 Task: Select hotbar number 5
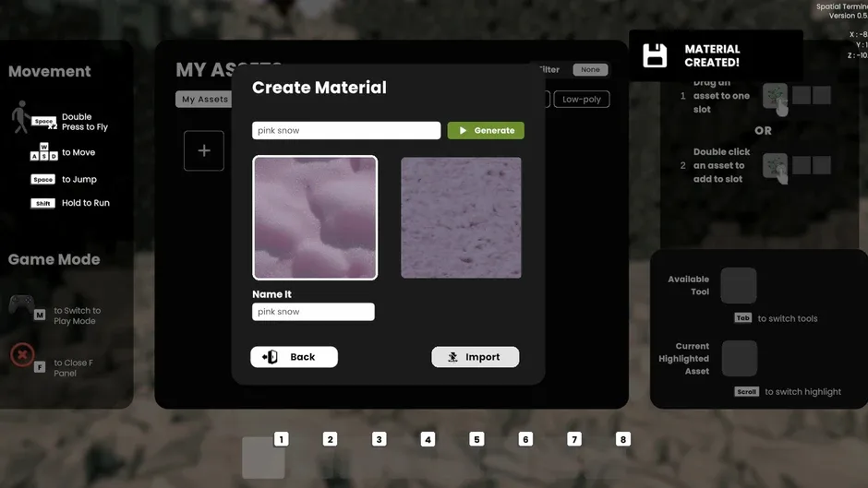tap(476, 439)
